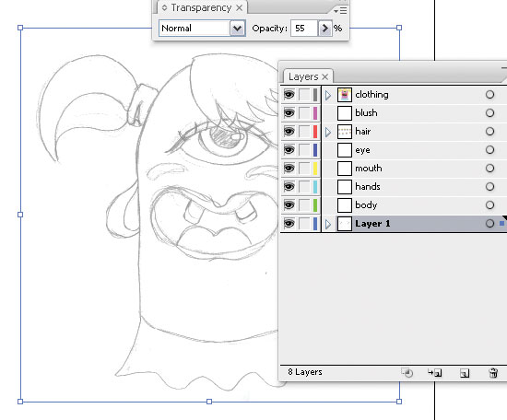Viewport: 507px width, 420px height.
Task: Open the opacity slider arrow
Action: tap(324, 29)
